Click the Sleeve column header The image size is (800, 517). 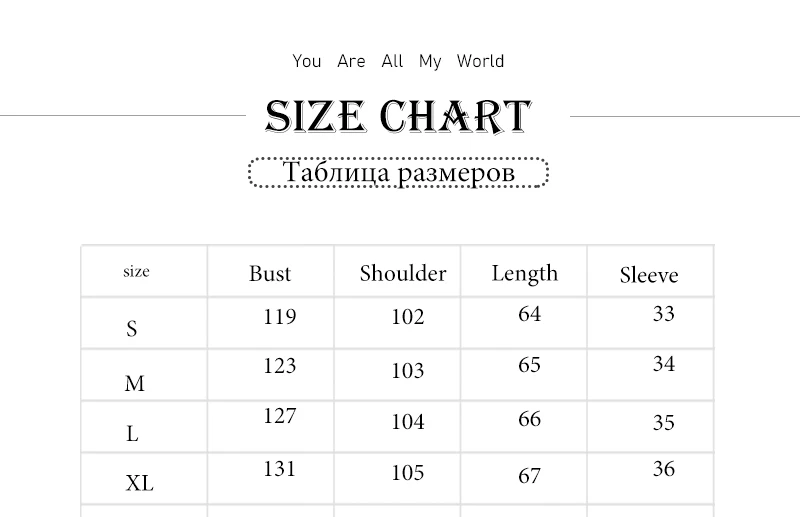[x=649, y=275]
